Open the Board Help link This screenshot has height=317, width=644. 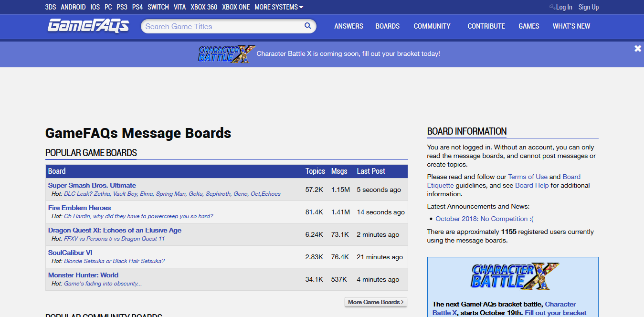pos(532,185)
